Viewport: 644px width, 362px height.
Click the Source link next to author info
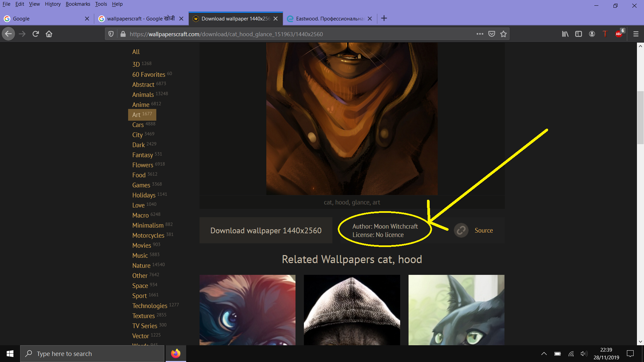click(483, 230)
